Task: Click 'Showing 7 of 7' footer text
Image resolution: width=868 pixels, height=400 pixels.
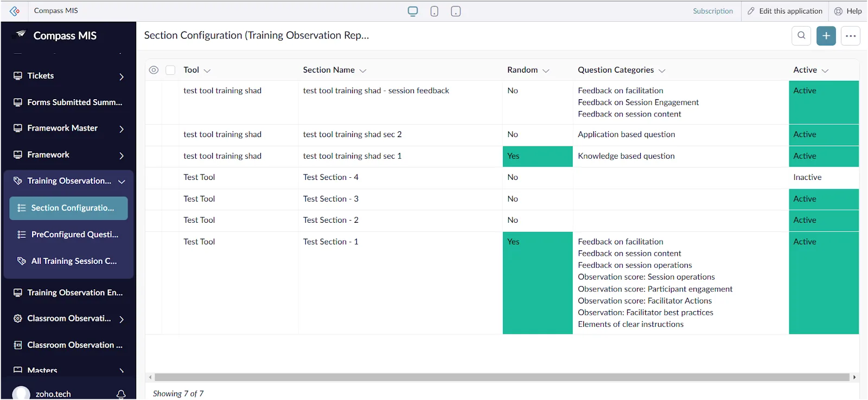Action: (x=178, y=393)
